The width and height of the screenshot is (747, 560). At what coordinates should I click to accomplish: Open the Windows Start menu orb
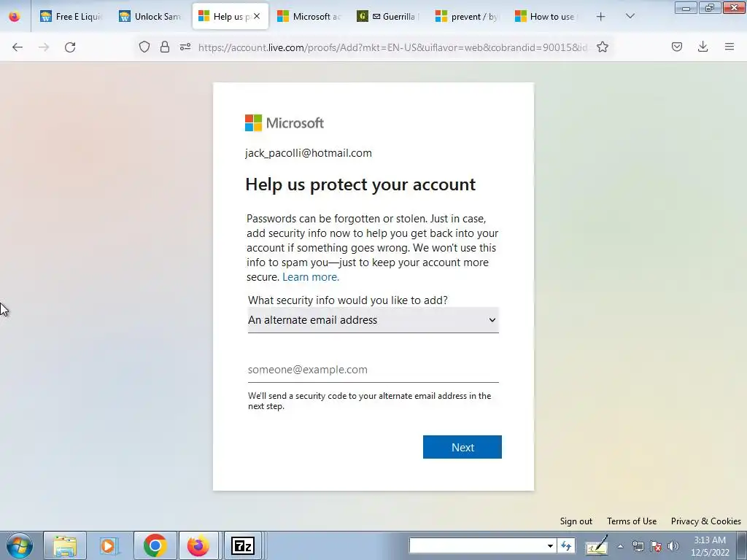[x=20, y=545]
